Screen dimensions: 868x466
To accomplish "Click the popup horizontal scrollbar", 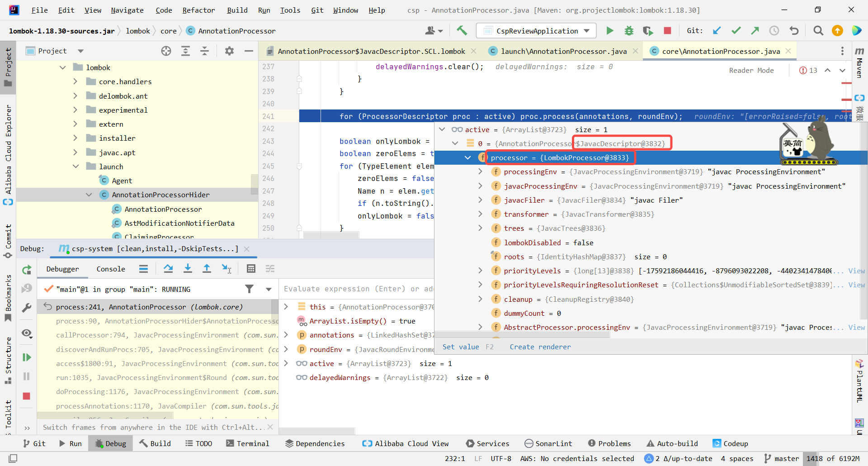I will 523,335.
